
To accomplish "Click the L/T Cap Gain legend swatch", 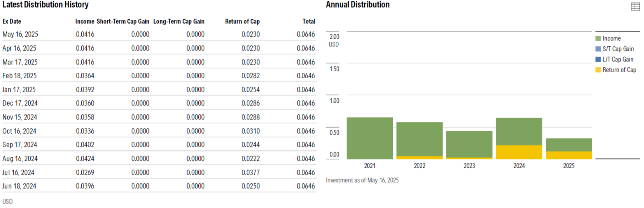I will [598, 59].
